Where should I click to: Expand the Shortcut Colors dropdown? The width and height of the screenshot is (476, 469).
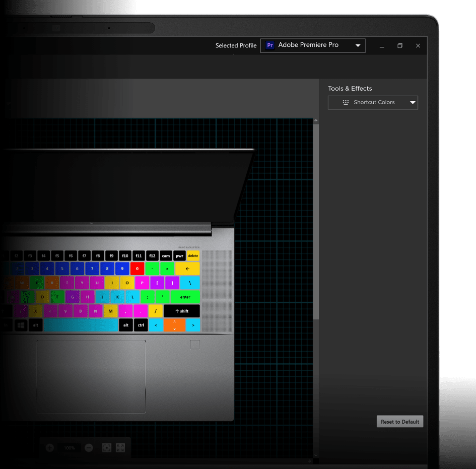373,103
